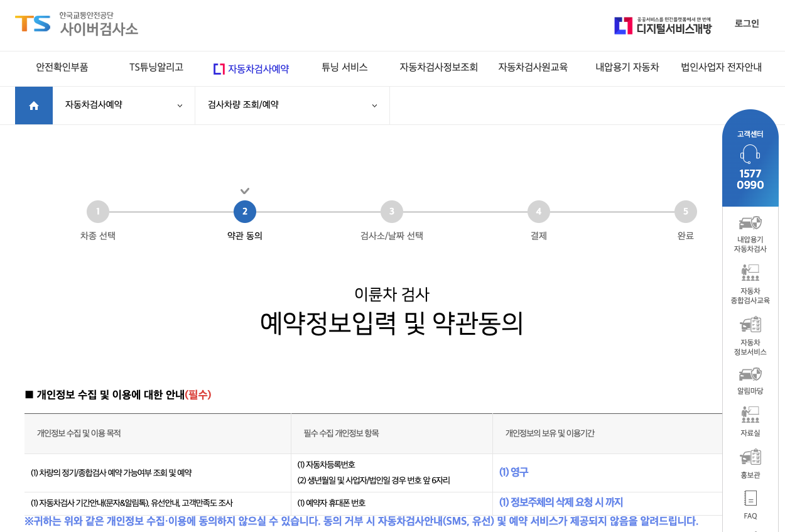Go to home via breadcrumb house icon
785x532 pixels.
coord(34,106)
